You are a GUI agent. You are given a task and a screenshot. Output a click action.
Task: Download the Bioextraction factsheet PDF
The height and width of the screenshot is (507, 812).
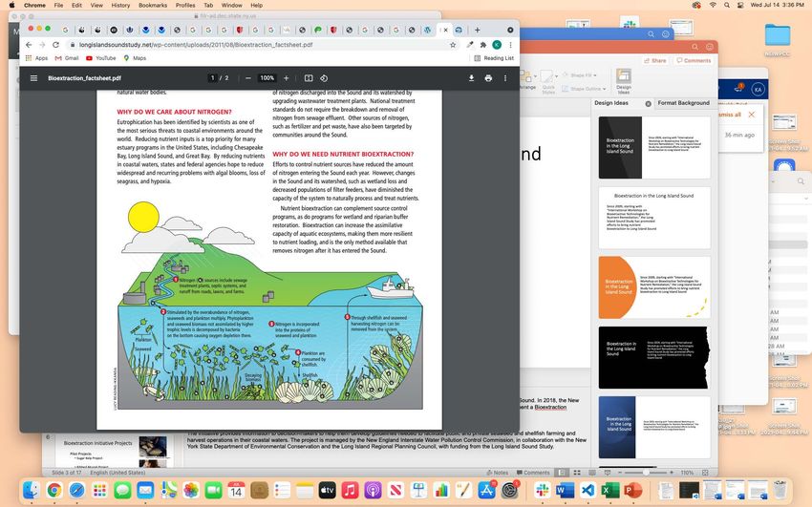tap(471, 78)
